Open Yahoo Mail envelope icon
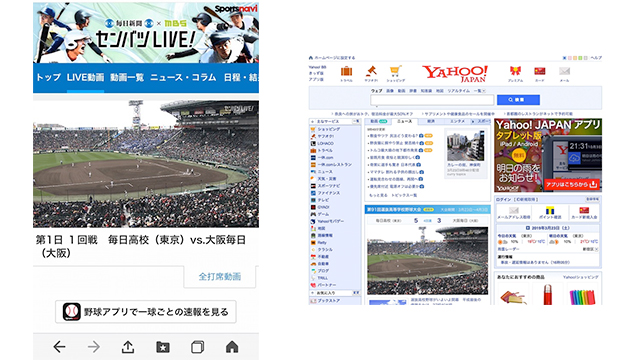The width and height of the screenshot is (640, 360). click(x=564, y=71)
